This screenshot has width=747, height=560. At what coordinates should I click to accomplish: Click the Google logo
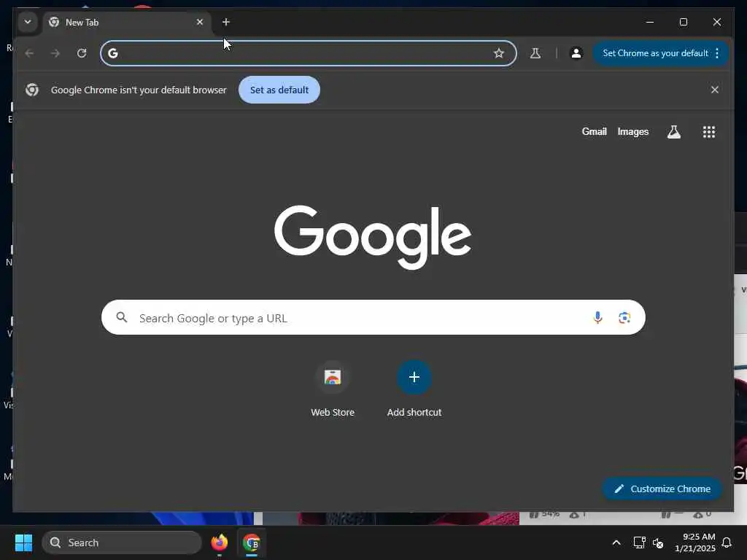click(373, 237)
